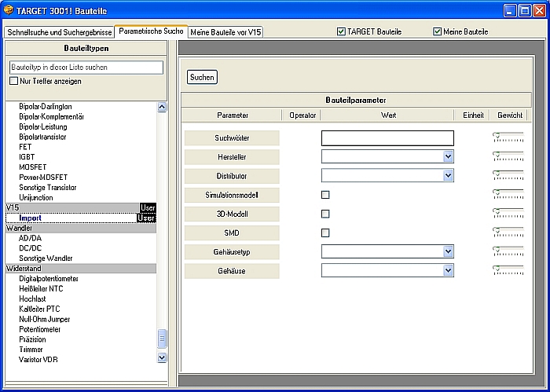The width and height of the screenshot is (550, 392).
Task: Click the TARGET 3001 title bar app icon
Action: pos(9,11)
